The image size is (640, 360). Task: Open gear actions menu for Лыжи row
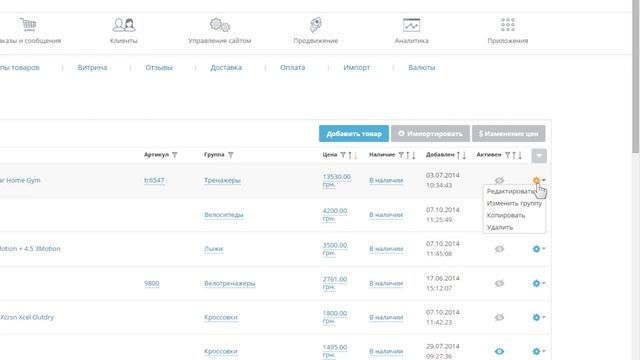pyautogui.click(x=538, y=249)
